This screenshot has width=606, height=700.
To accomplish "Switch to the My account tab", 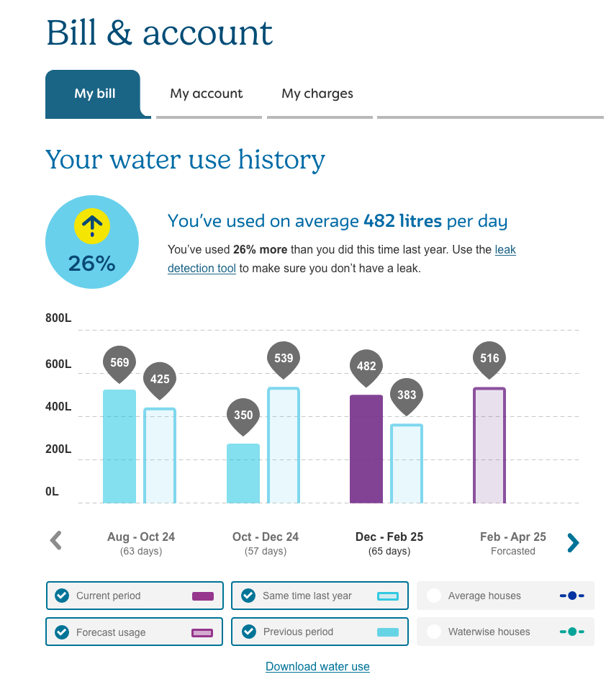I will 207,94.
